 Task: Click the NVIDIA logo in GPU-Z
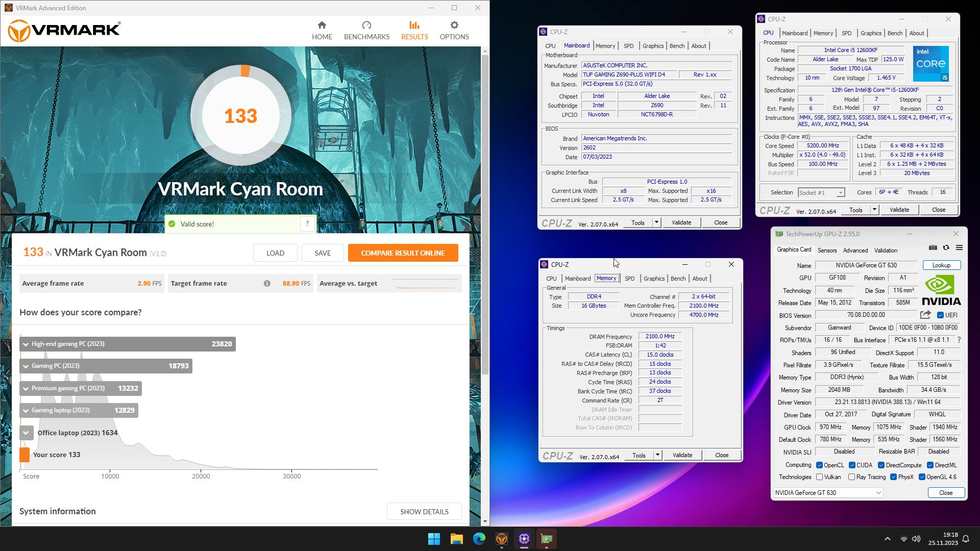tap(941, 290)
